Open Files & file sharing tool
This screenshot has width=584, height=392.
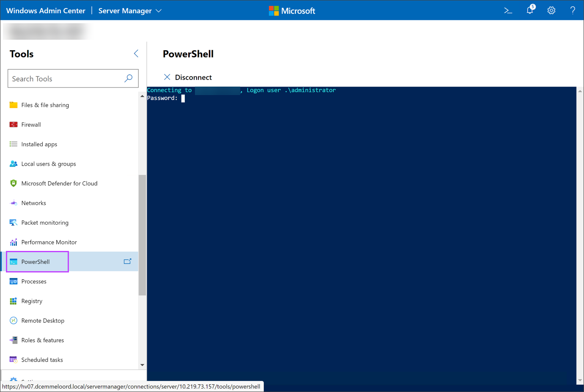click(x=45, y=105)
